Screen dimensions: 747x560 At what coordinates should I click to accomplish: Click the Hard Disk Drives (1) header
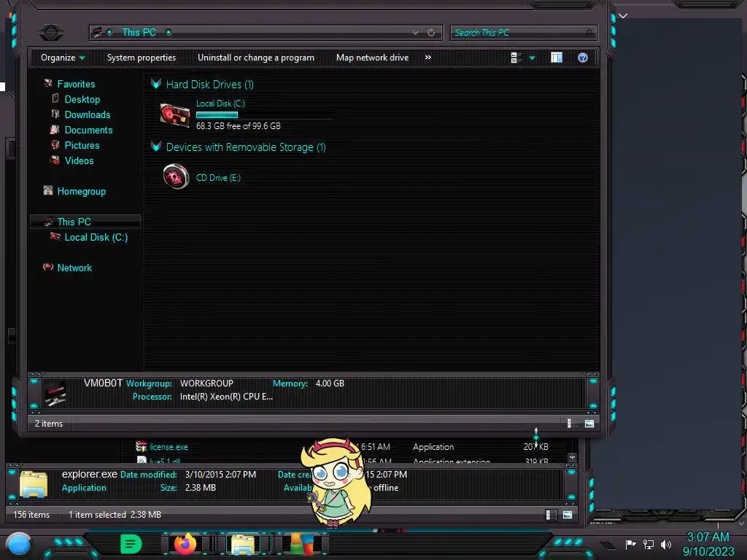[x=209, y=85]
